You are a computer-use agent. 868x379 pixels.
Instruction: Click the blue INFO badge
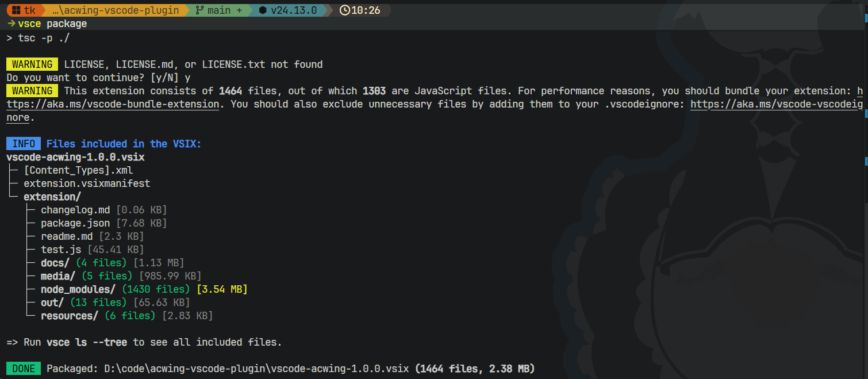pos(24,144)
